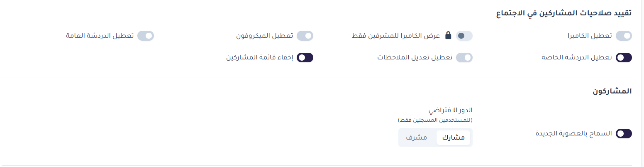Viewport: 644px width, 167px height.
Task: Select 'مشارك' as the default role
Action: [453, 138]
